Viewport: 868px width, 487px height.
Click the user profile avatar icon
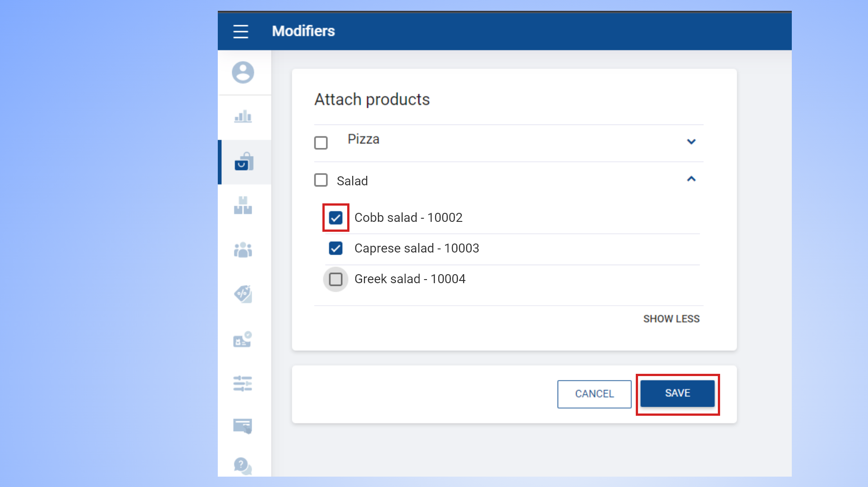pyautogui.click(x=243, y=72)
